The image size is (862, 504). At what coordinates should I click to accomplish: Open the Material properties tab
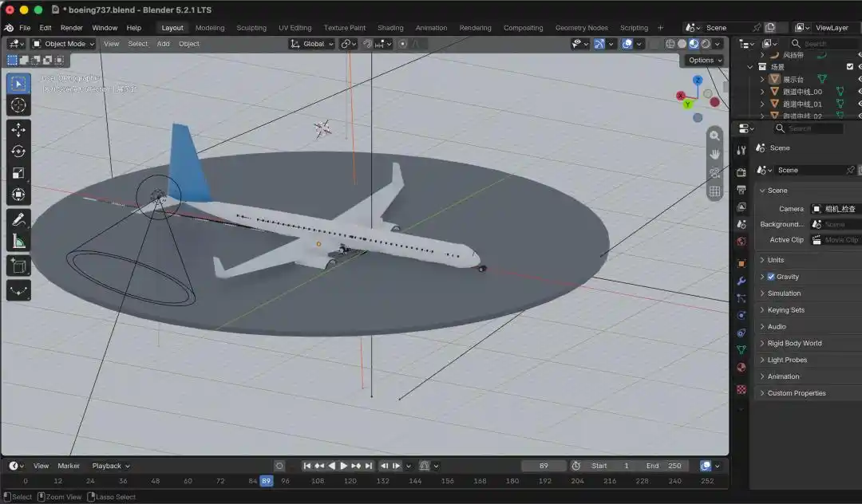(x=741, y=368)
